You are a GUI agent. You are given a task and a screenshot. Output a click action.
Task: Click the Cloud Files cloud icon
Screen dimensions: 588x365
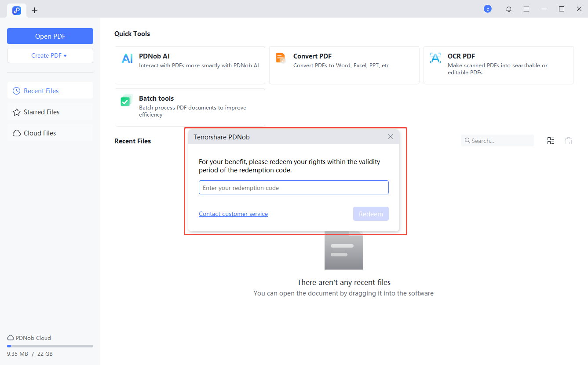(17, 133)
